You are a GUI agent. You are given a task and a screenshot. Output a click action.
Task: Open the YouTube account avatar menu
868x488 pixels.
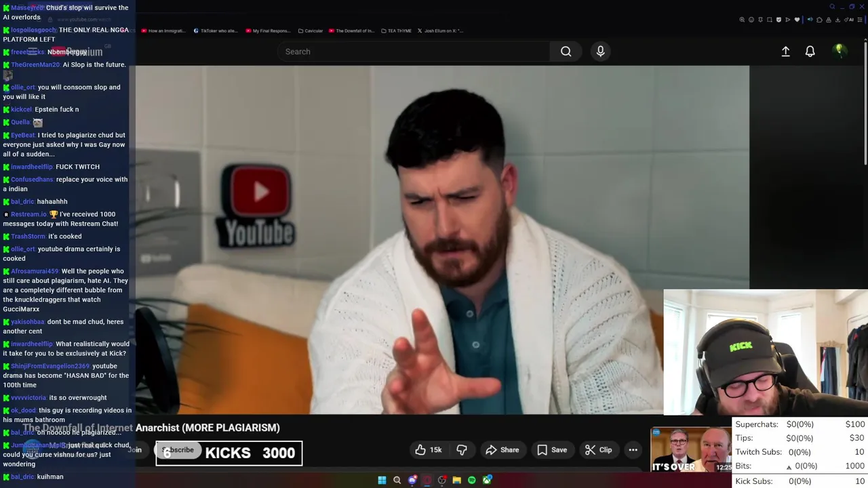pos(839,51)
